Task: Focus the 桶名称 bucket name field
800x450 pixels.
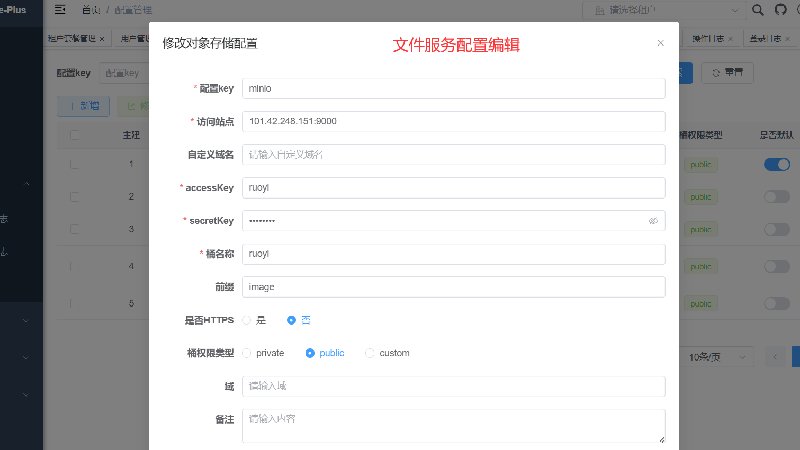Action: pyautogui.click(x=454, y=254)
